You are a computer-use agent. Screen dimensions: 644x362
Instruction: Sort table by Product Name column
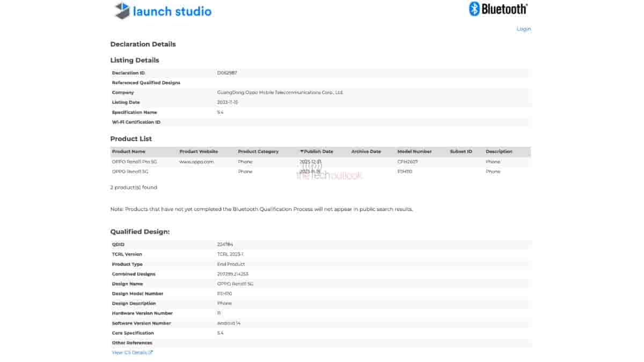coord(128,152)
